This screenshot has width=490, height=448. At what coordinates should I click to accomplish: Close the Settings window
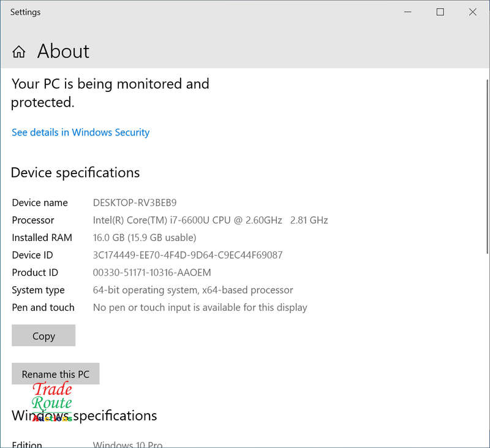click(x=472, y=12)
